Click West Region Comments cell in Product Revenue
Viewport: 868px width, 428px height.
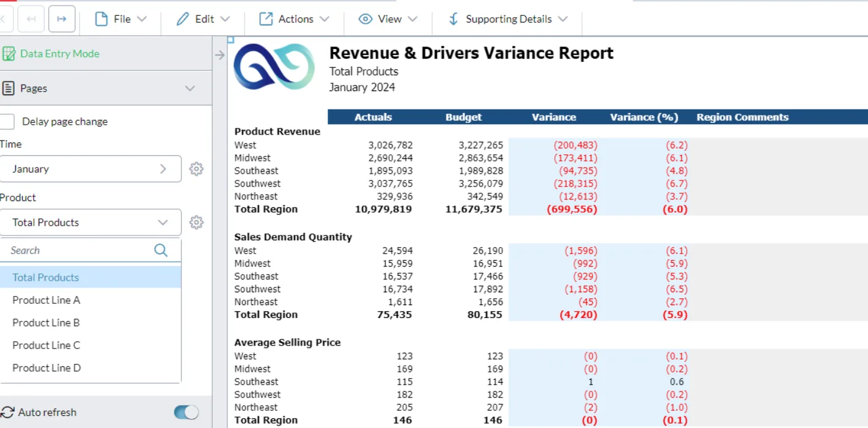click(x=780, y=145)
